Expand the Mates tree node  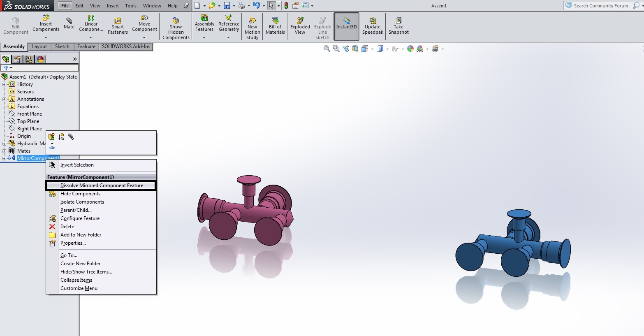point(4,151)
